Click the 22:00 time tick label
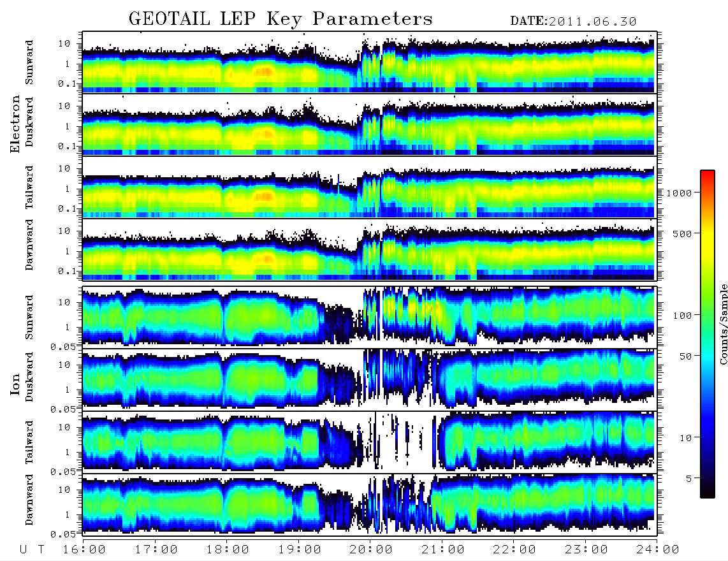This screenshot has width=728, height=561. point(514,550)
